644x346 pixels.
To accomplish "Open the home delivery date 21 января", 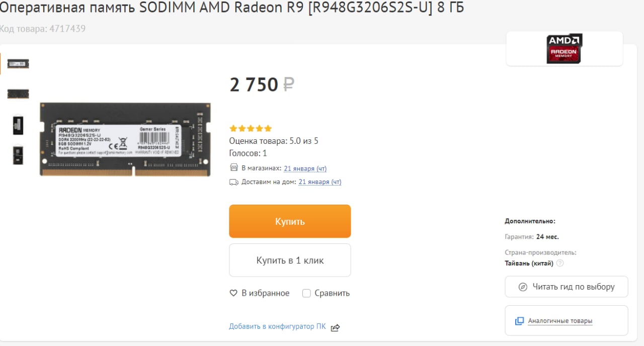I will pos(320,182).
